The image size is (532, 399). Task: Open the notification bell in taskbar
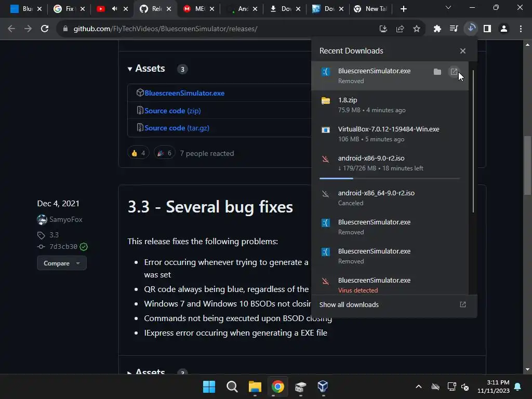pos(518,387)
